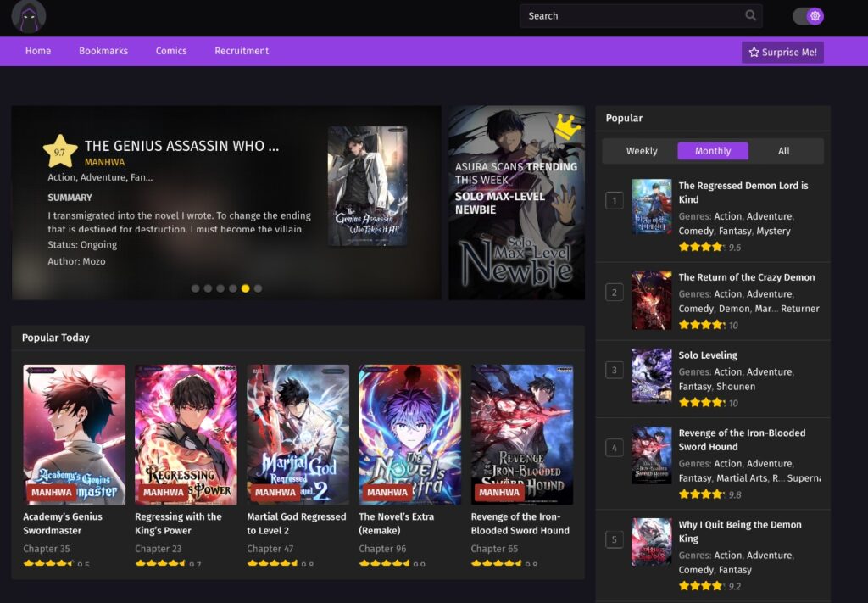Go to the Recruitment page
The height and width of the screenshot is (603, 868).
click(x=242, y=51)
